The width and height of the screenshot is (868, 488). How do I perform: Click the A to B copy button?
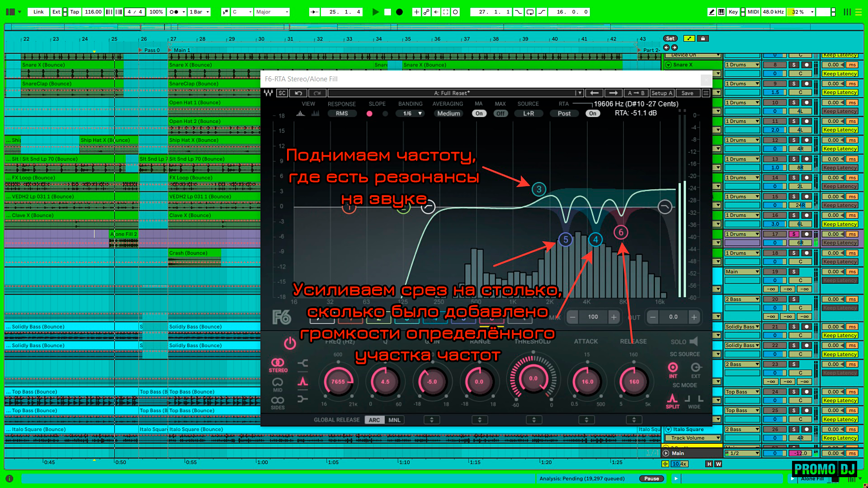636,93
